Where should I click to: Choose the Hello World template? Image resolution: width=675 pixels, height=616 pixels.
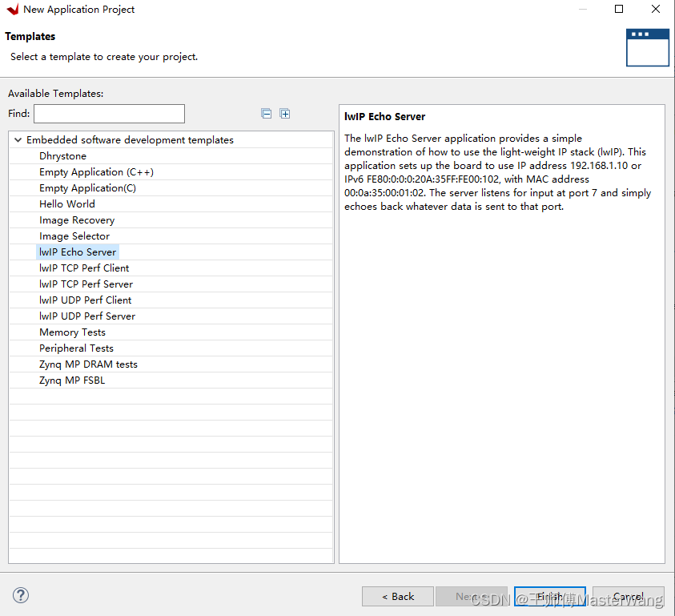click(67, 204)
